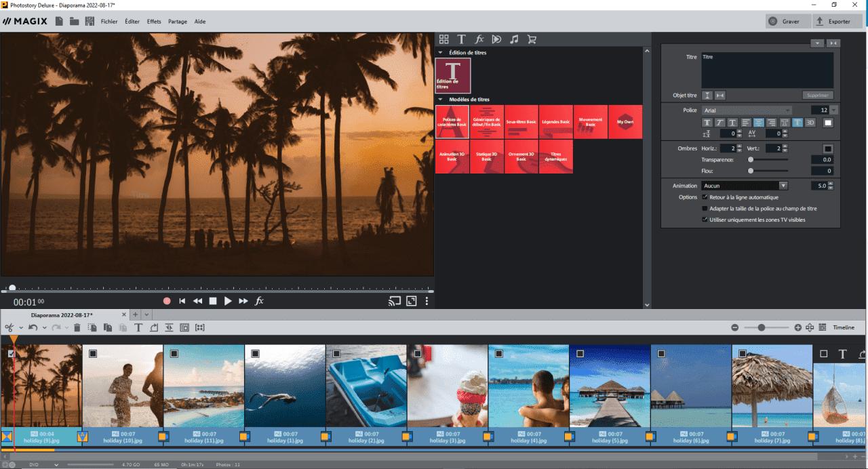The image size is (868, 469).
Task: Open the Fichier menu
Action: click(108, 21)
